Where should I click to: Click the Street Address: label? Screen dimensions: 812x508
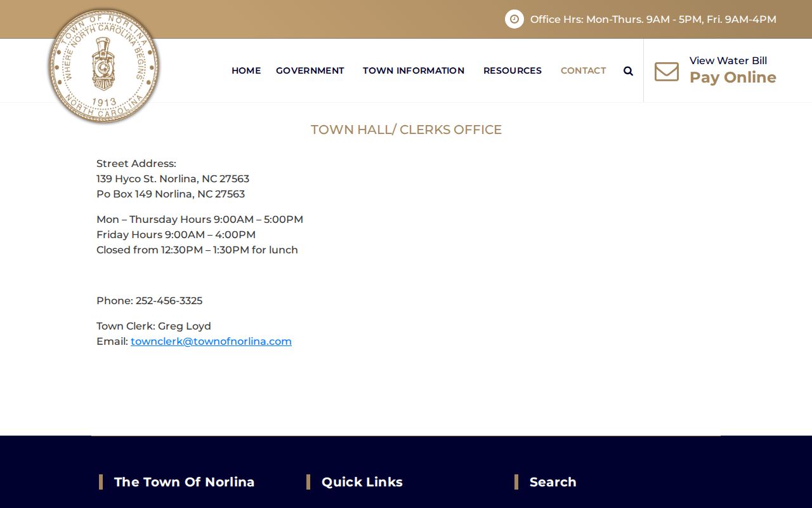tap(136, 163)
